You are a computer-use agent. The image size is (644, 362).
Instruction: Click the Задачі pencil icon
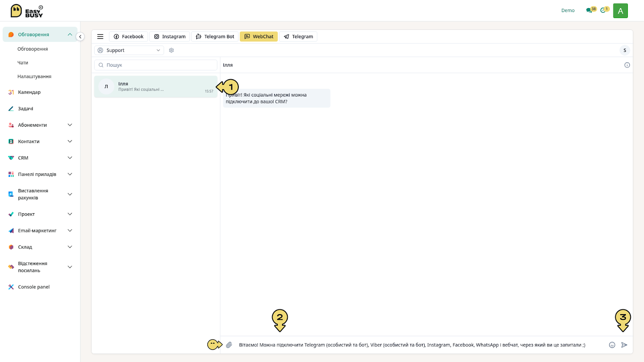point(11,109)
